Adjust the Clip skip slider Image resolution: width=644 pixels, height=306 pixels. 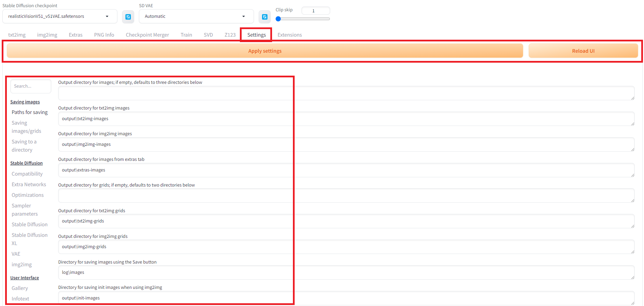303,19
